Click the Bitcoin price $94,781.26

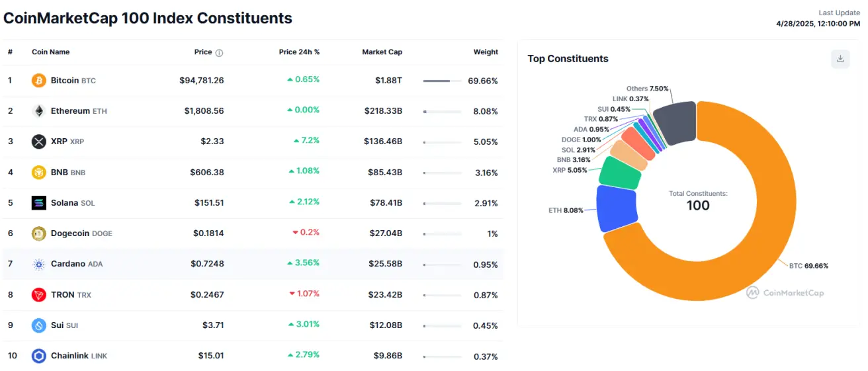click(202, 81)
